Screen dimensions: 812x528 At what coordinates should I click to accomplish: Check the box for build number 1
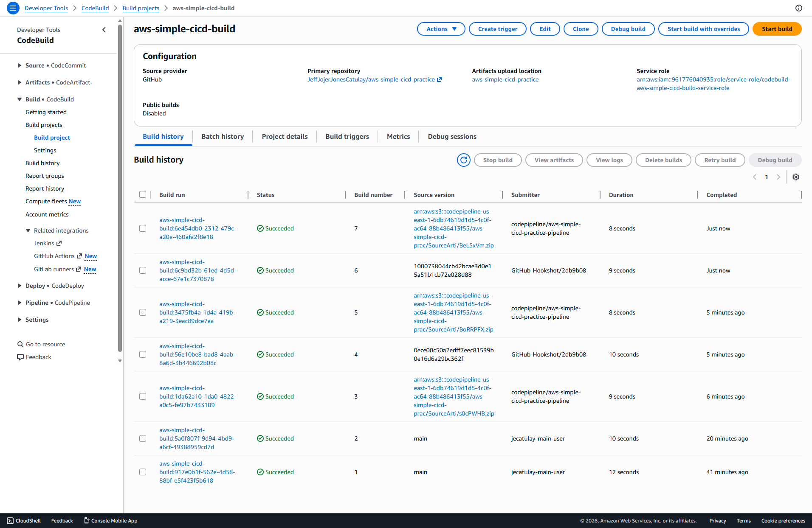[143, 472]
